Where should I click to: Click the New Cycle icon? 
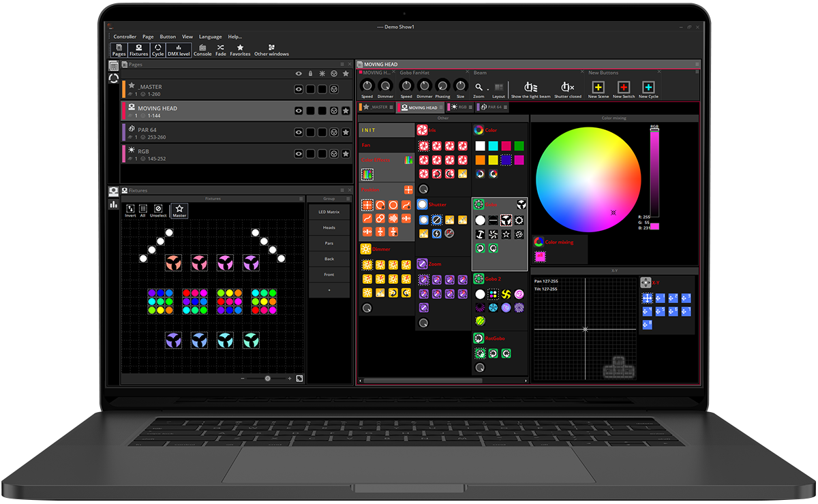click(648, 88)
